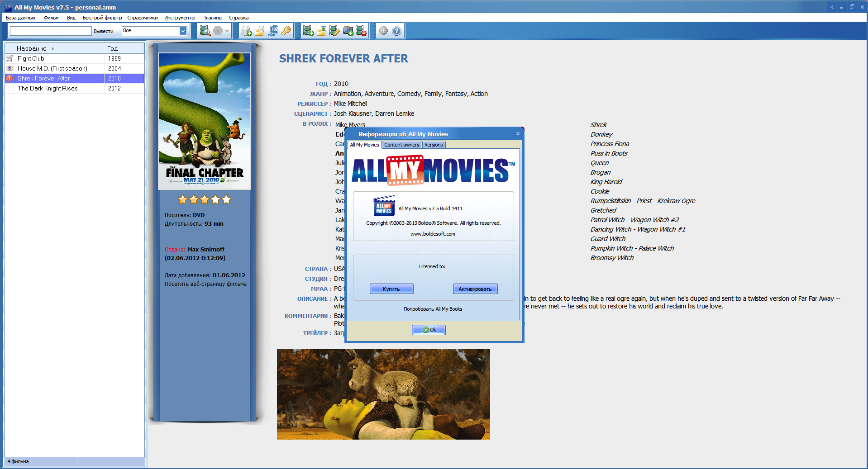The image size is (868, 469).
Task: Select the 'All My Movies' dialog tab
Action: 364,145
